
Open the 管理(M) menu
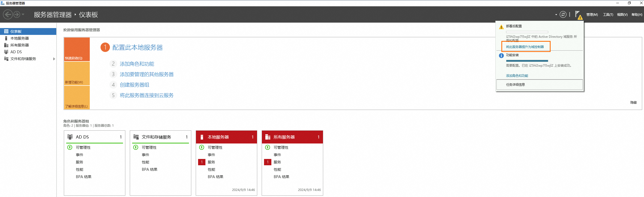(592, 15)
